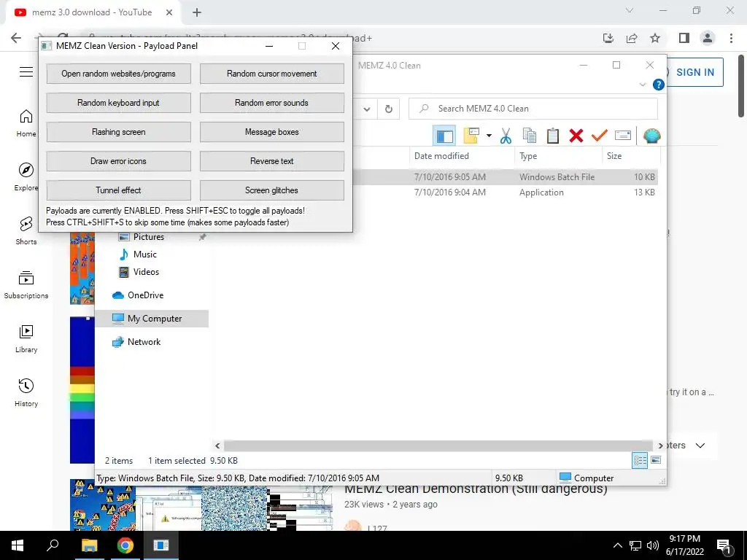The image size is (747, 560).
Task: Click the Copy pages icon
Action: [530, 136]
